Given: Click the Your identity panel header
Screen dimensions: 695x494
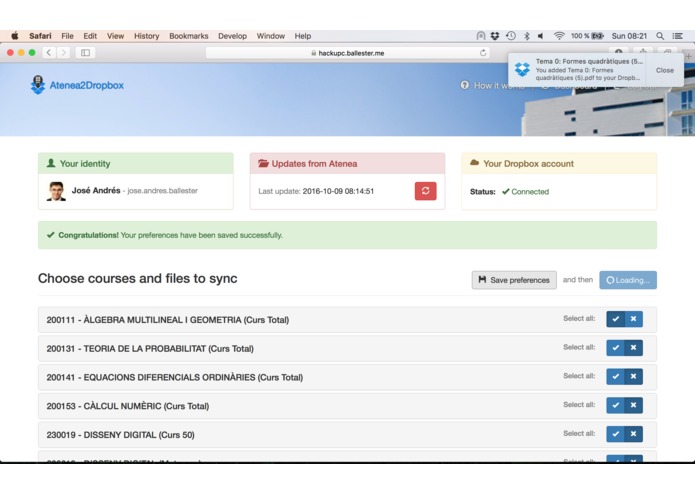Looking at the screenshot, I should 136,163.
